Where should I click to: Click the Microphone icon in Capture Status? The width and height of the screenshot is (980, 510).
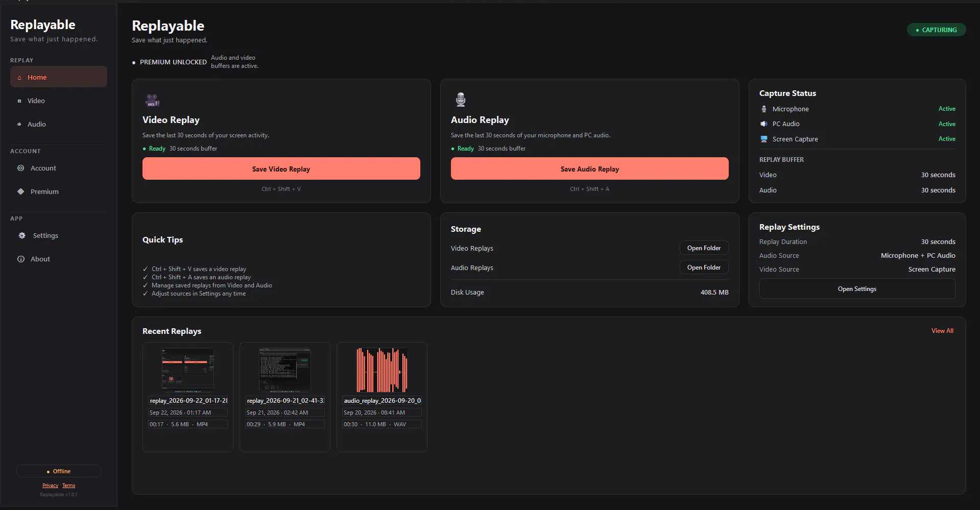point(764,109)
